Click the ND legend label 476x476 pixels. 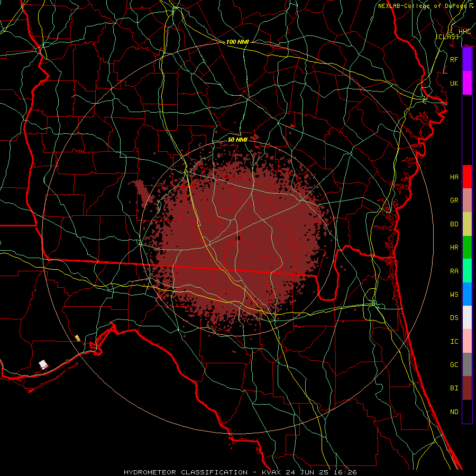454,412
